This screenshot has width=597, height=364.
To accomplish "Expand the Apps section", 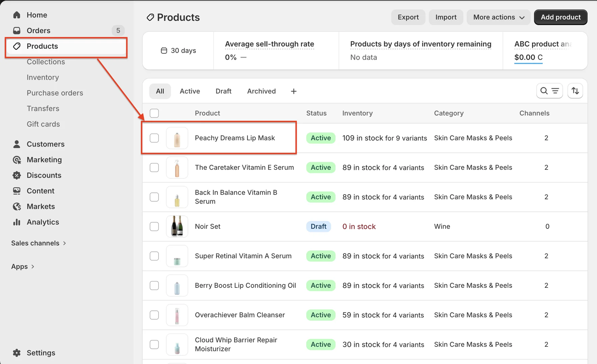I will pyautogui.click(x=23, y=267).
